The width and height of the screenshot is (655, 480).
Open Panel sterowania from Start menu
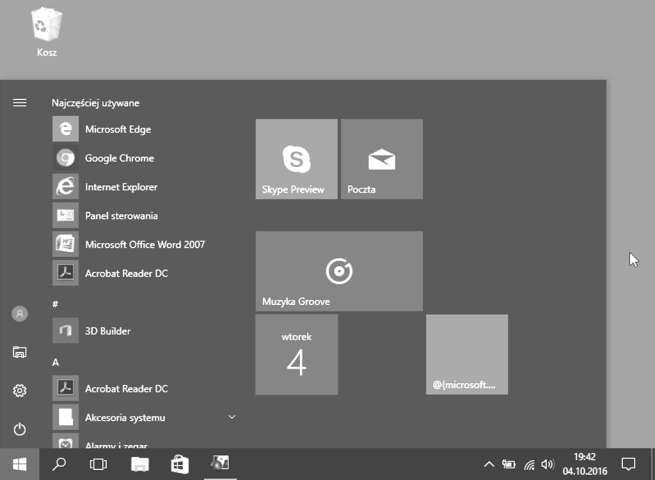coord(142,216)
